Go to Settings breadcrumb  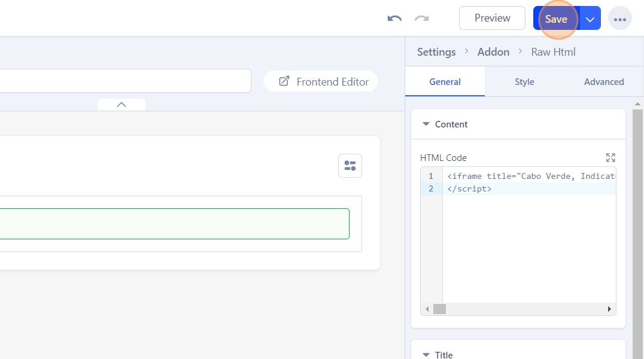coord(436,52)
